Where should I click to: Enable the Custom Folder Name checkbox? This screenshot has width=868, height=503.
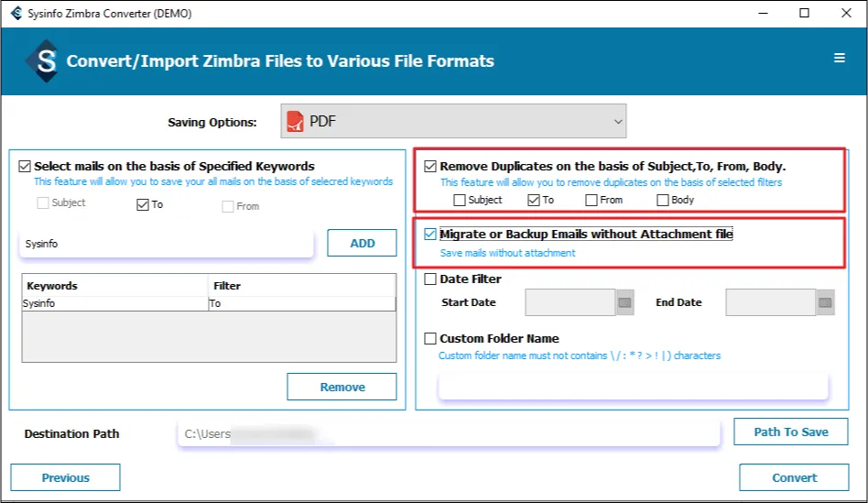[x=430, y=339]
